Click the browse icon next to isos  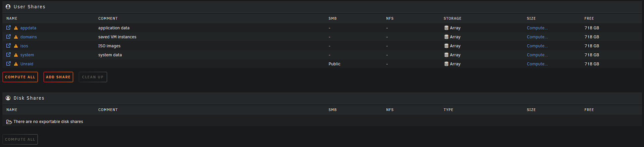pos(8,46)
